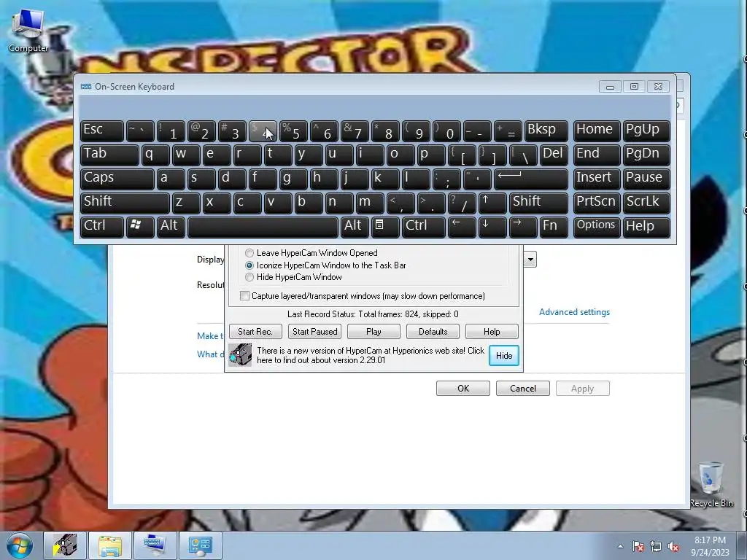Click Help key on On-Screen Keyboard

[646, 227]
